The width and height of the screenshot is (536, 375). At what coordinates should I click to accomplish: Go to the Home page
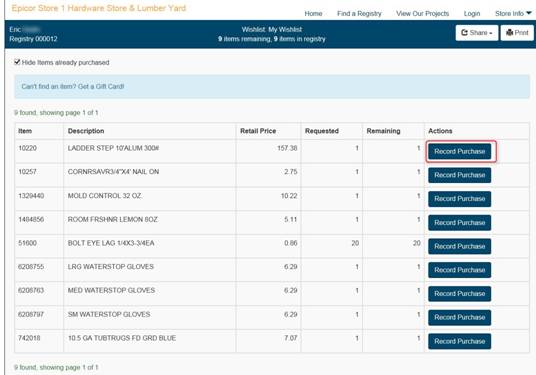(313, 14)
